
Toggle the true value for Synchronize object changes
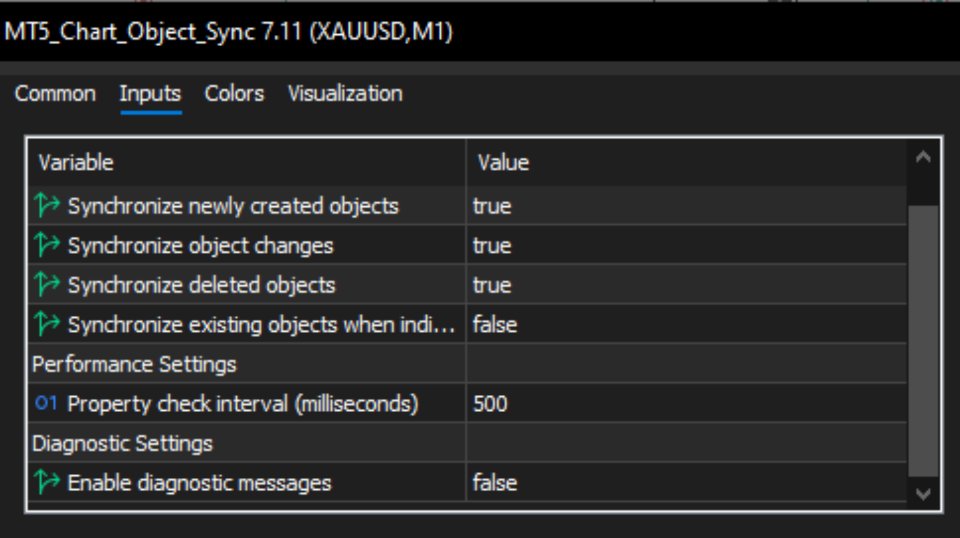pos(686,245)
